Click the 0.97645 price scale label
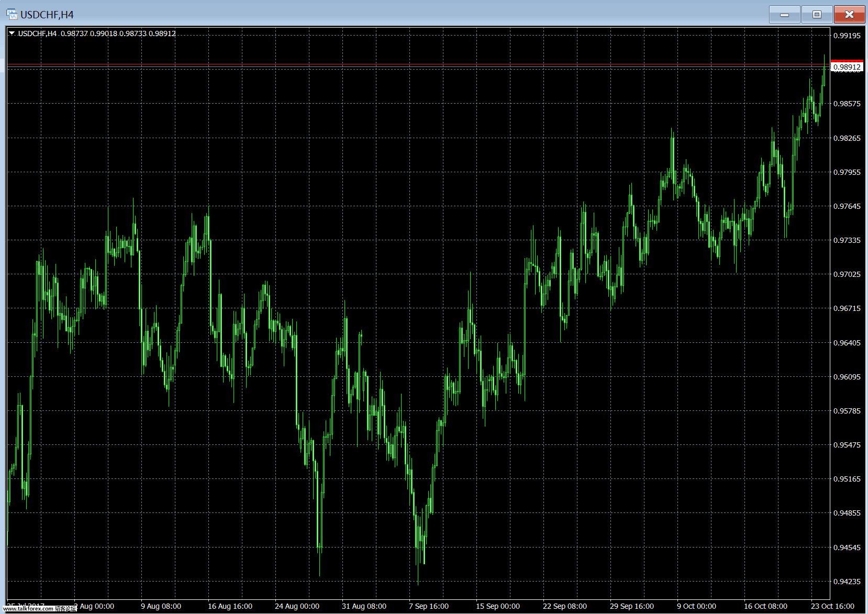 click(847, 206)
